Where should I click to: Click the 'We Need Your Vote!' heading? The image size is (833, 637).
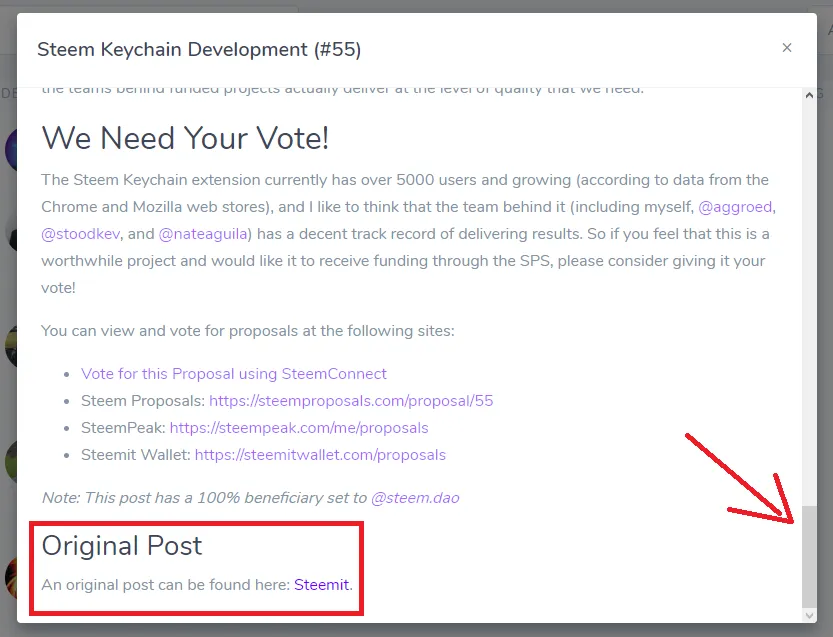point(185,138)
